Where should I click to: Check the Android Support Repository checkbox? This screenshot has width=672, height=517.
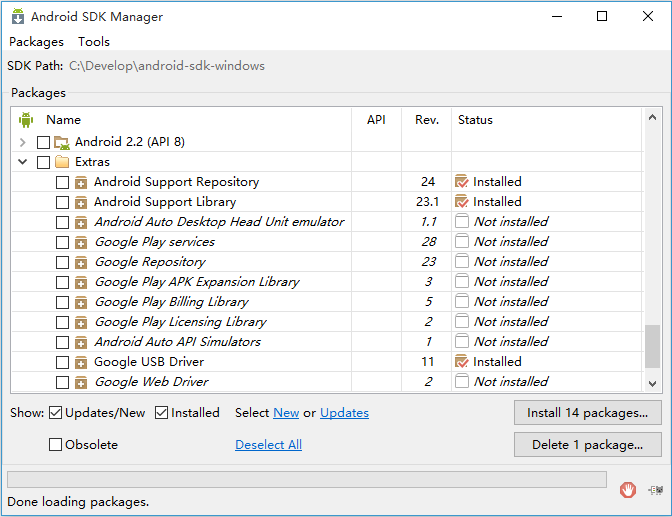pyautogui.click(x=63, y=182)
